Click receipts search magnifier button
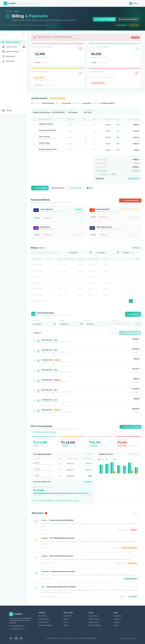This screenshot has height=644, width=145. 138,324
